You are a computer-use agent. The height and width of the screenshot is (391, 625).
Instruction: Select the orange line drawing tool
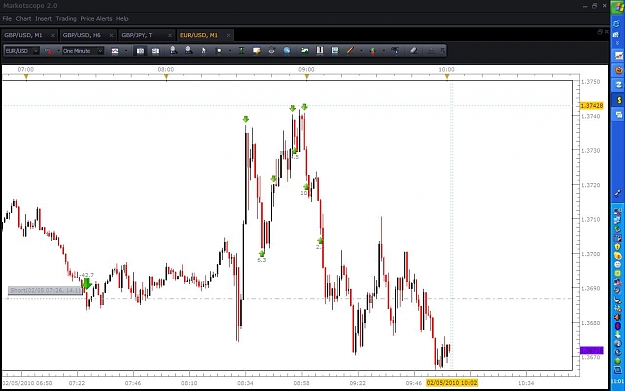pyautogui.click(x=350, y=51)
